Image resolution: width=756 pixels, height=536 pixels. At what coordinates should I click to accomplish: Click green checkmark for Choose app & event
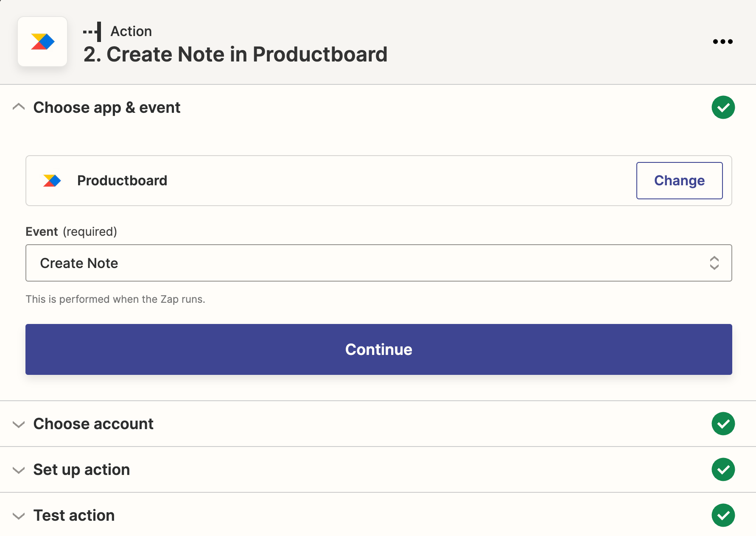point(723,108)
